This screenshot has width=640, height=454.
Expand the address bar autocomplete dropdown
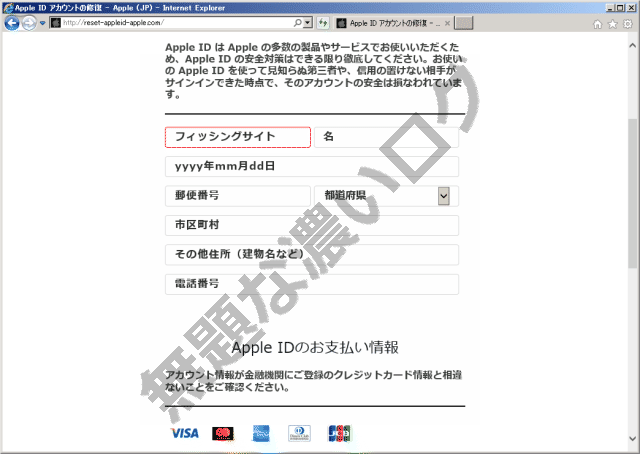(308, 23)
